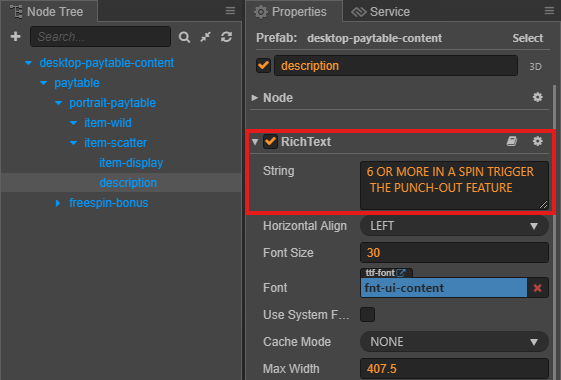Viewport: 561px width, 380px height.
Task: Click the fnt-ui-content font asset field
Action: pos(444,288)
